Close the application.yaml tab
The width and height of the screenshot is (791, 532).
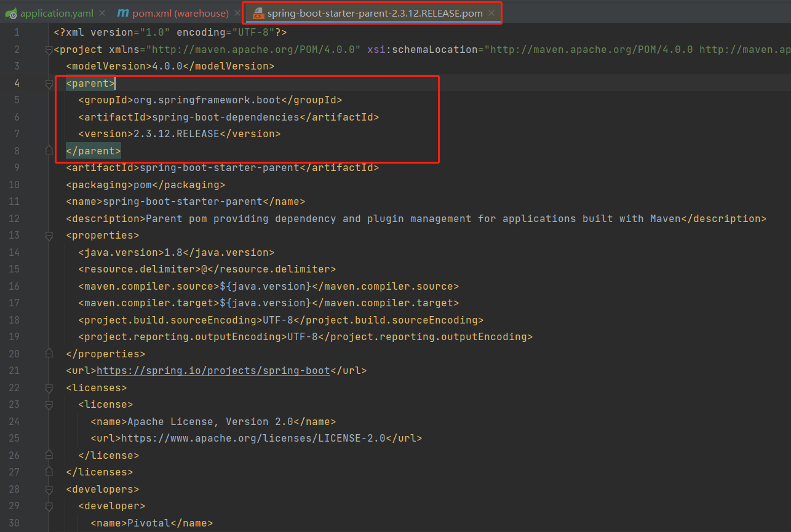[x=102, y=13]
